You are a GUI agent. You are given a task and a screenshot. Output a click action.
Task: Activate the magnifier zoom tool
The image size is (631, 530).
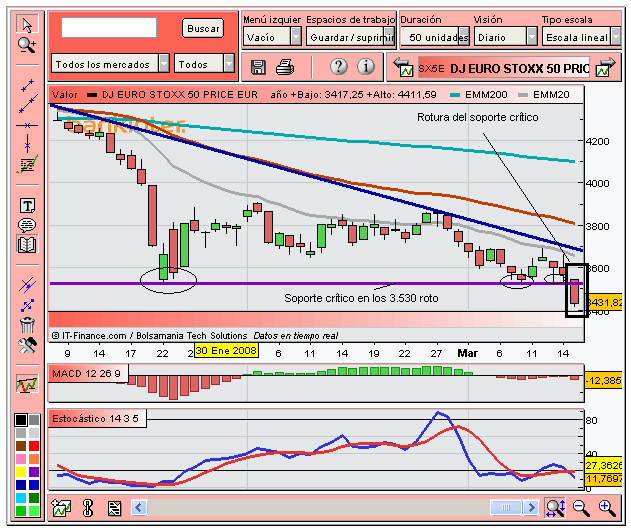(27, 45)
